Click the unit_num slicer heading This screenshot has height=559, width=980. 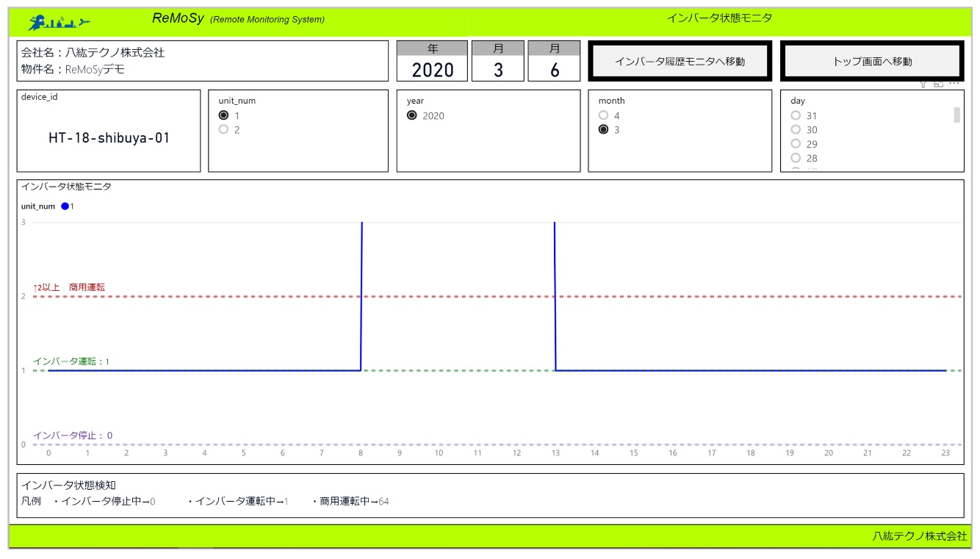point(237,101)
